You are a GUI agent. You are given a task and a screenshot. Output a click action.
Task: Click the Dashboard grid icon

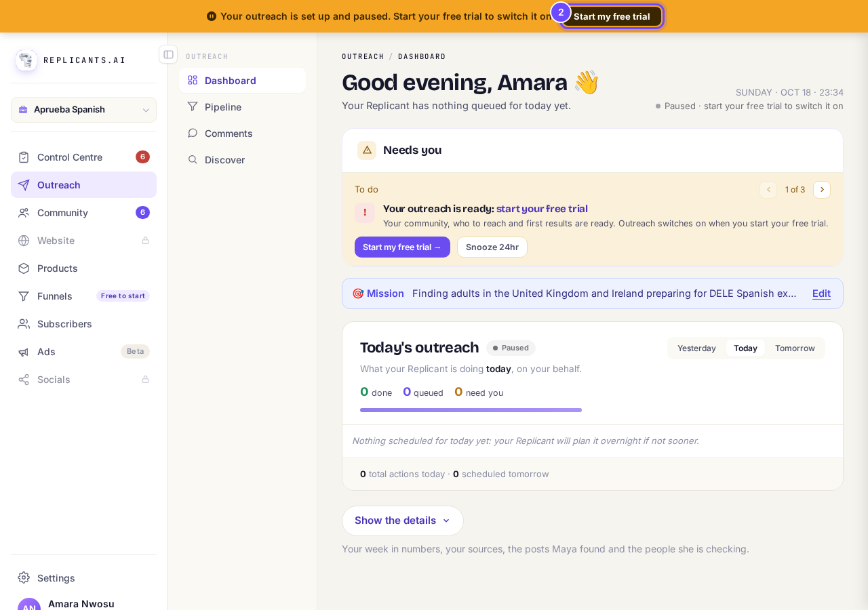pyautogui.click(x=193, y=80)
